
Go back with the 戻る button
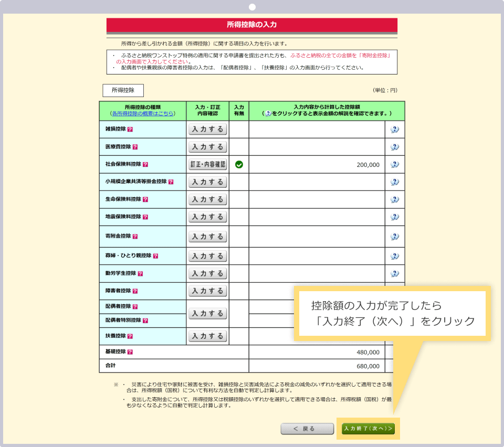coord(307,429)
